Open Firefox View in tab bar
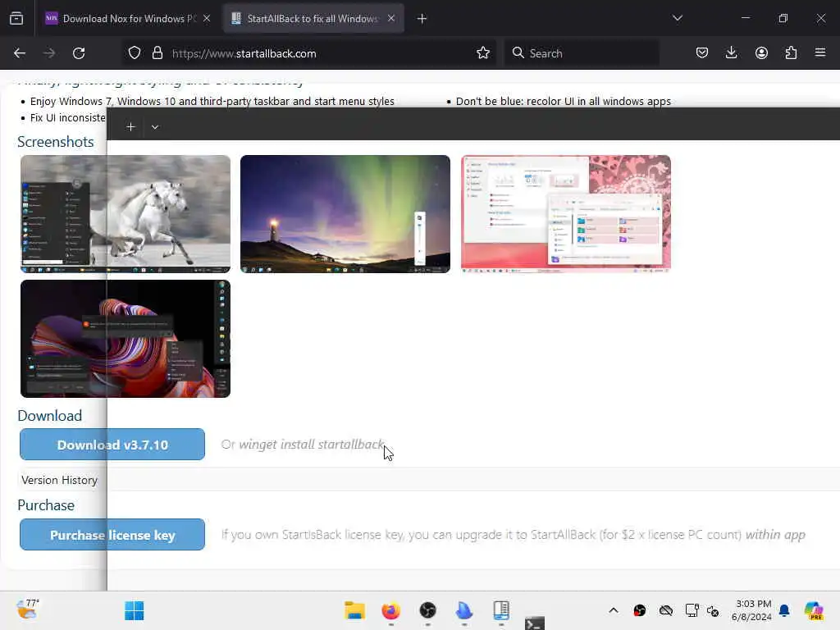Screen dimensions: 840x630 (16, 19)
